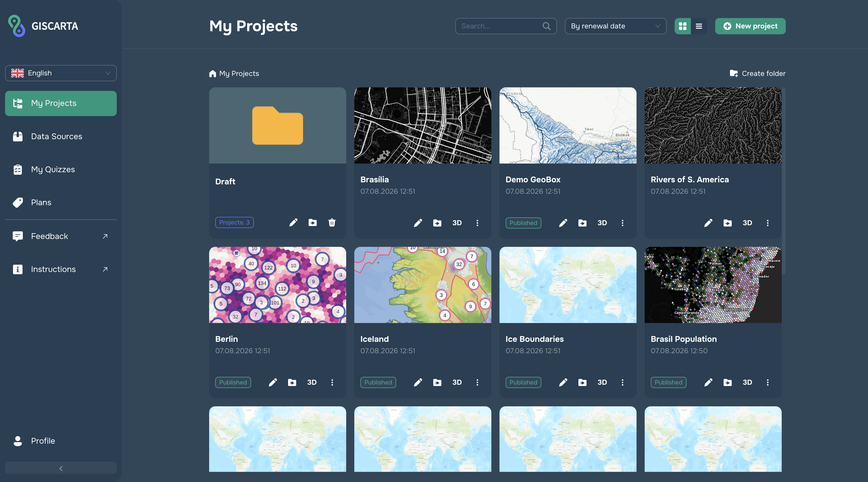
Task: Open Rivers of S. America in 3D
Action: 747,223
